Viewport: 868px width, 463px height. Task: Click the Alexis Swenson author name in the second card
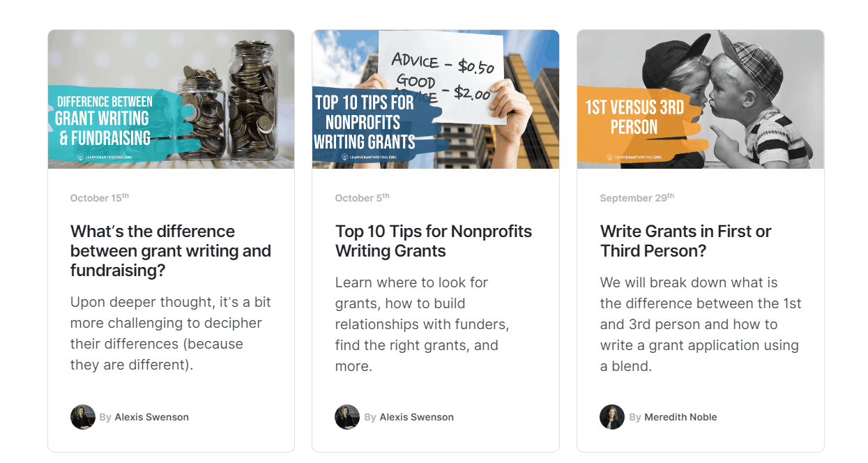point(417,417)
